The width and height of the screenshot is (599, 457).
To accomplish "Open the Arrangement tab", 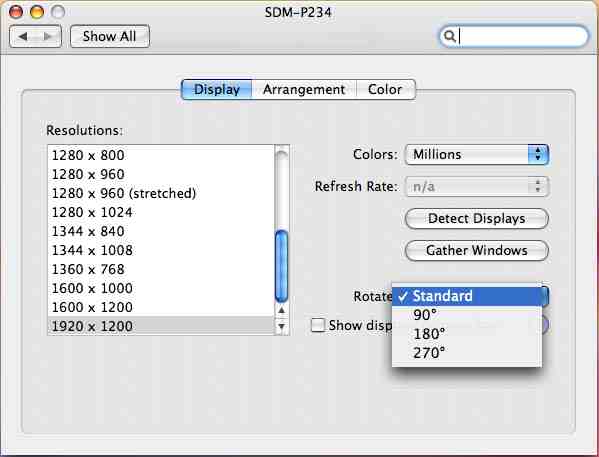I will pos(304,89).
